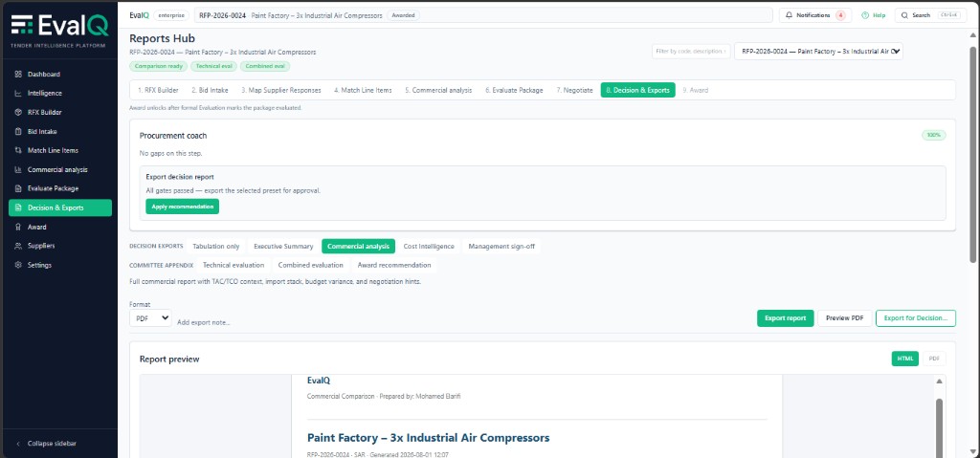This screenshot has height=458, width=980.
Task: Select step 3. Map Supplier Responses
Action: [x=281, y=90]
